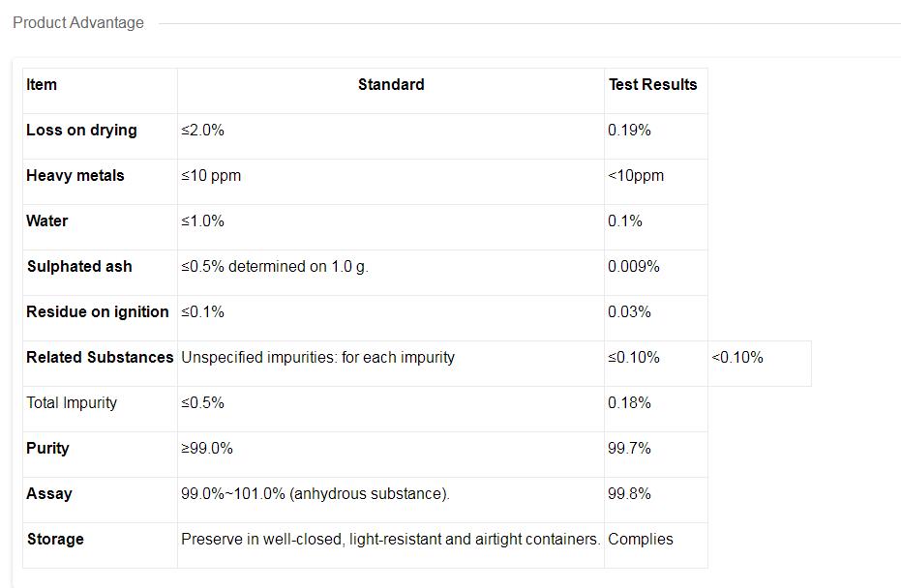The height and width of the screenshot is (588, 901).
Task: Select the "Total Impurity" row label
Action: tap(72, 402)
